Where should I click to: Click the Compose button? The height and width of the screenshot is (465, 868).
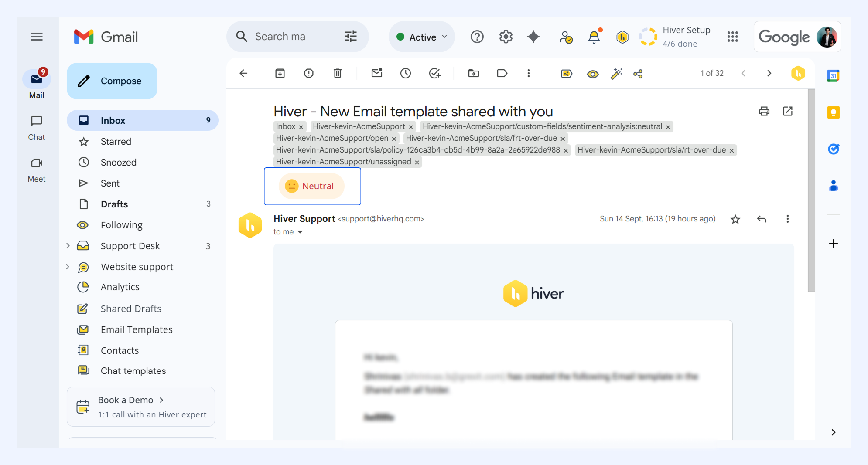[x=112, y=81]
